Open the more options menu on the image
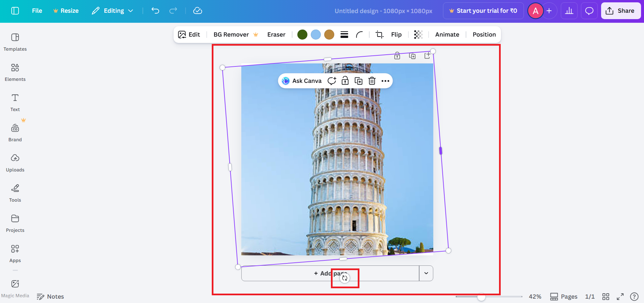Screen dimensions: 644x303 (385, 81)
